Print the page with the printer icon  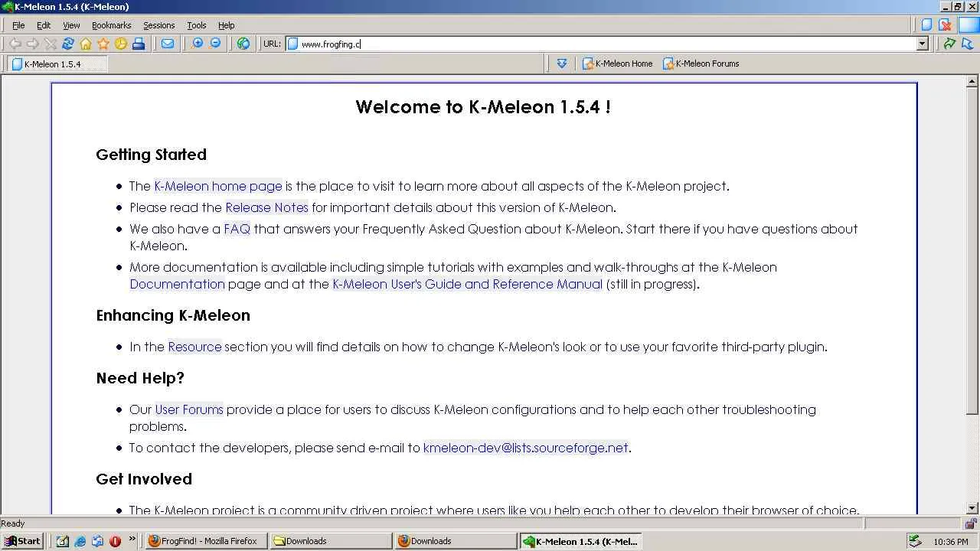pyautogui.click(x=139, y=44)
